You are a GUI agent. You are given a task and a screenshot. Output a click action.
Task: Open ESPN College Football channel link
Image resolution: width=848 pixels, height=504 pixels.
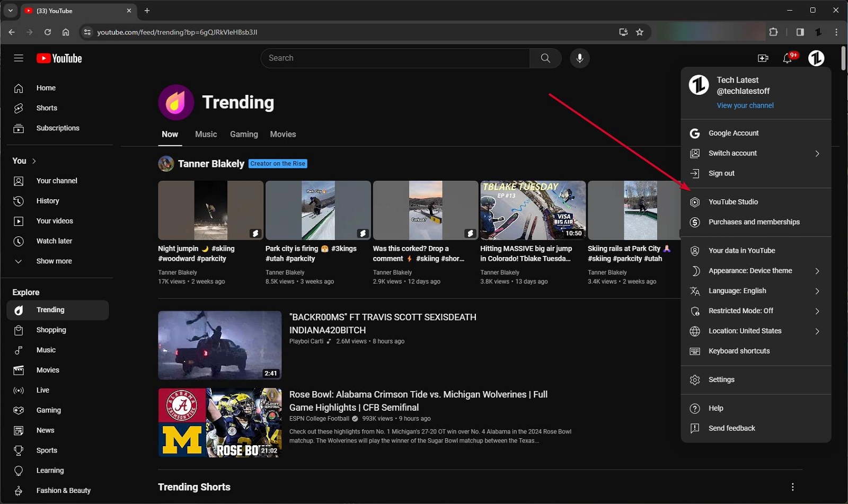[319, 419]
